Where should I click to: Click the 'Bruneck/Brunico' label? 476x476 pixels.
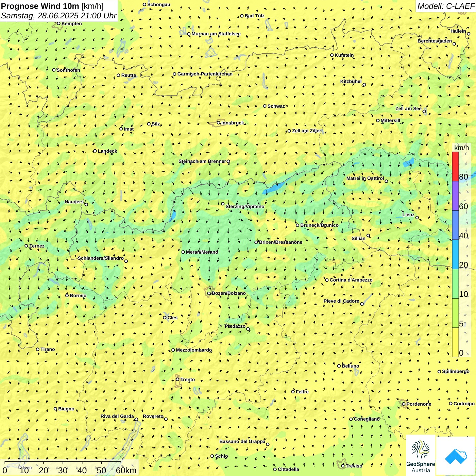[x=319, y=225]
